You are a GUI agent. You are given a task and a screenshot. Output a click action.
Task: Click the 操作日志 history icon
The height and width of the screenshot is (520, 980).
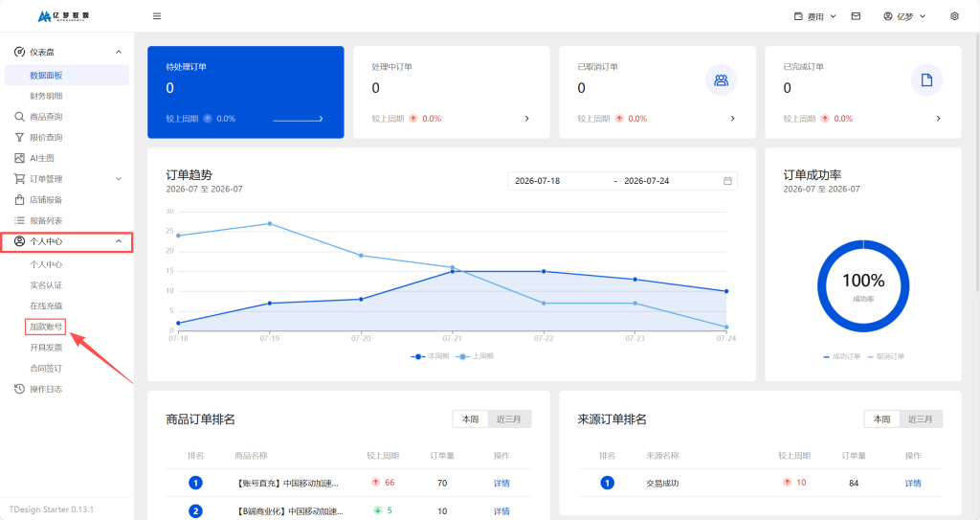[19, 389]
